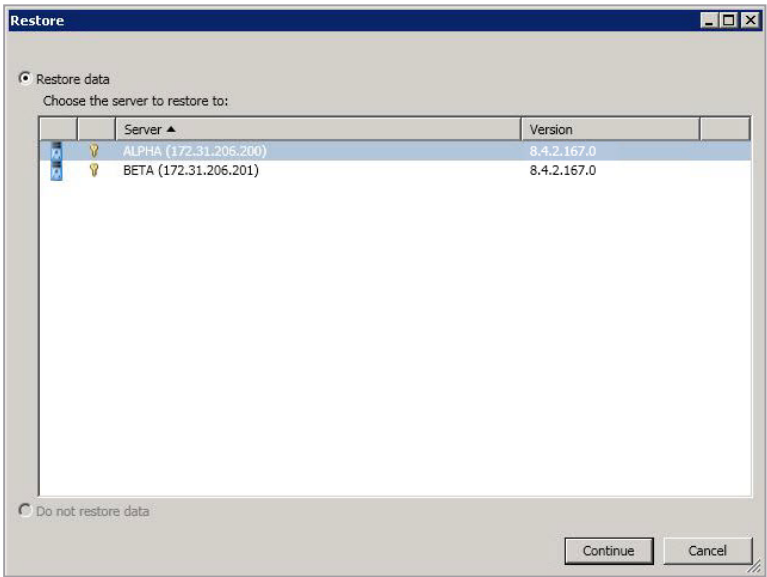Click the key icon beside ALPHA
Viewport: 767px width, 577px height.
tap(95, 151)
